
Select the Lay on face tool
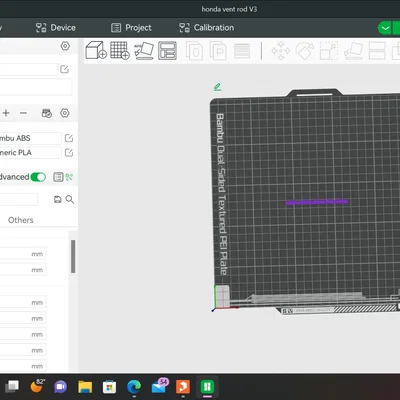353,51
